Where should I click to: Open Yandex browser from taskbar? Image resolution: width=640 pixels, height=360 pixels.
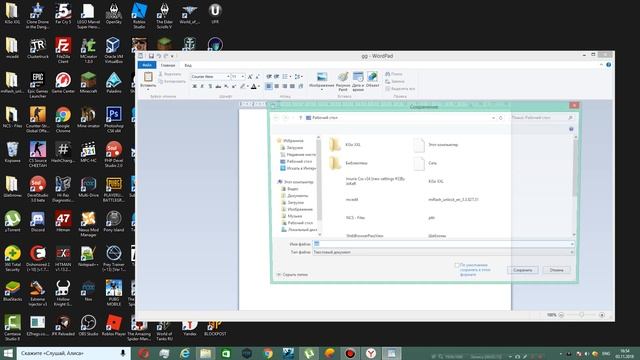[371, 353]
